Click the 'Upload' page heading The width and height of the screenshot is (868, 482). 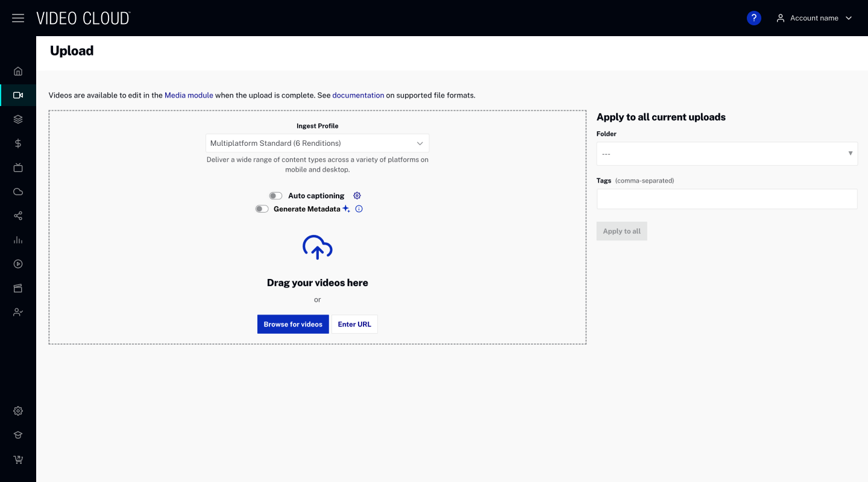72,51
